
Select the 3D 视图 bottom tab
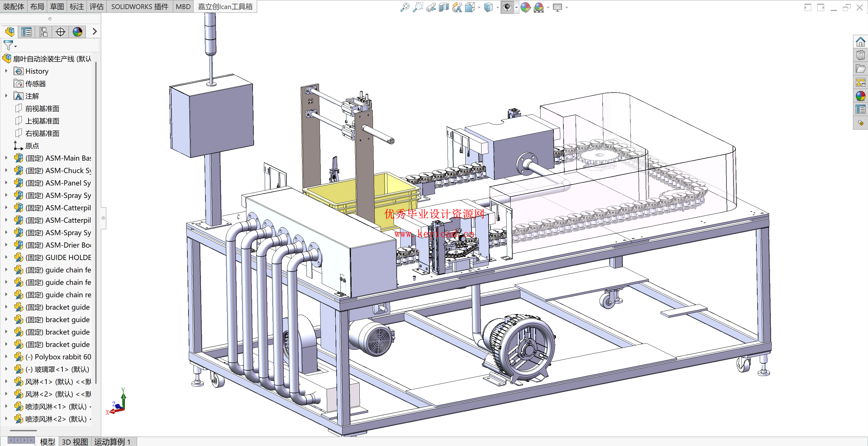75,441
